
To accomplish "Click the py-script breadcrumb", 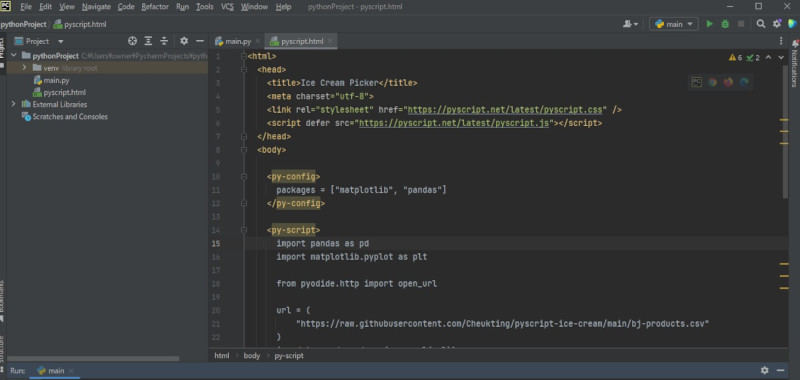I will pyautogui.click(x=289, y=356).
